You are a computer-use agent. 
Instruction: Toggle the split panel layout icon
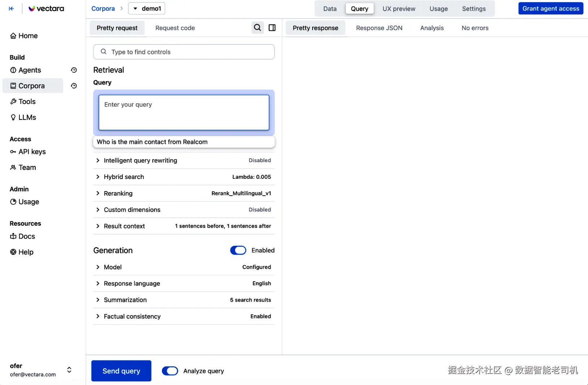272,27
